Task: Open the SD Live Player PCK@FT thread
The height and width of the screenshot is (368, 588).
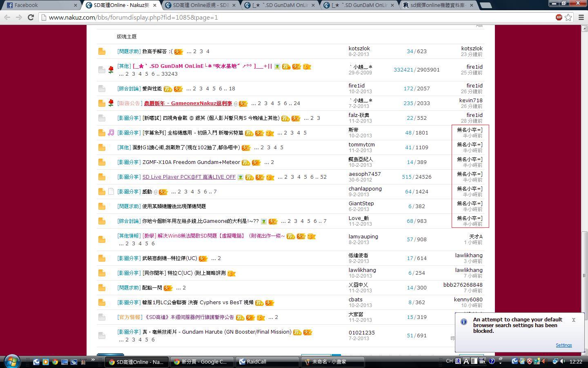Action: coord(189,177)
